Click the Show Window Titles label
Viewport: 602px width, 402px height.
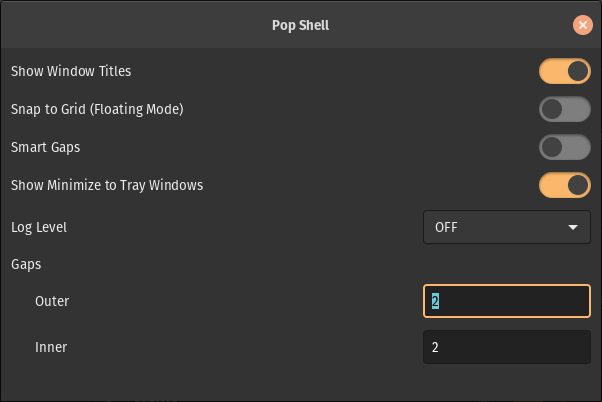tap(71, 71)
